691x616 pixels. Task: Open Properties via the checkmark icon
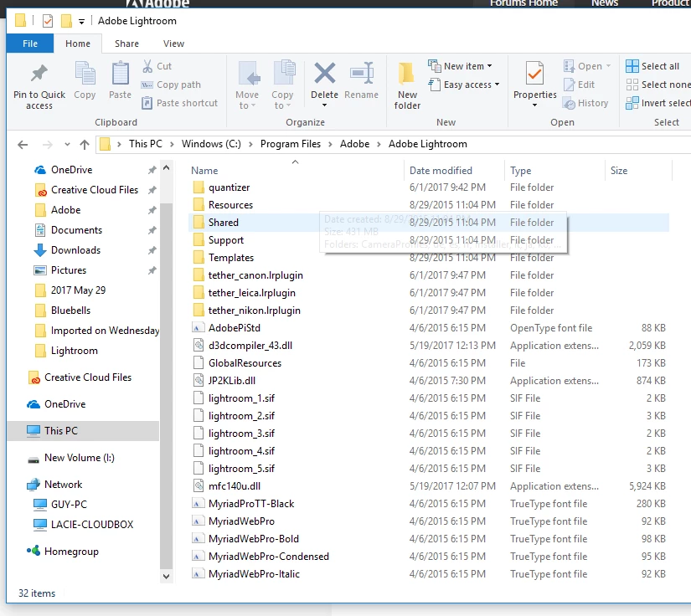(x=534, y=74)
